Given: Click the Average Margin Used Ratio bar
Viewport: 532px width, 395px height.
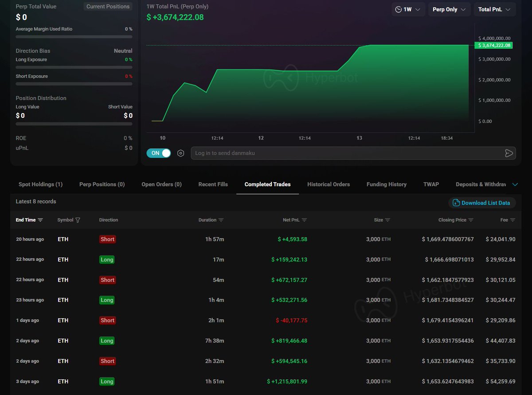Looking at the screenshot, I should 74,37.
